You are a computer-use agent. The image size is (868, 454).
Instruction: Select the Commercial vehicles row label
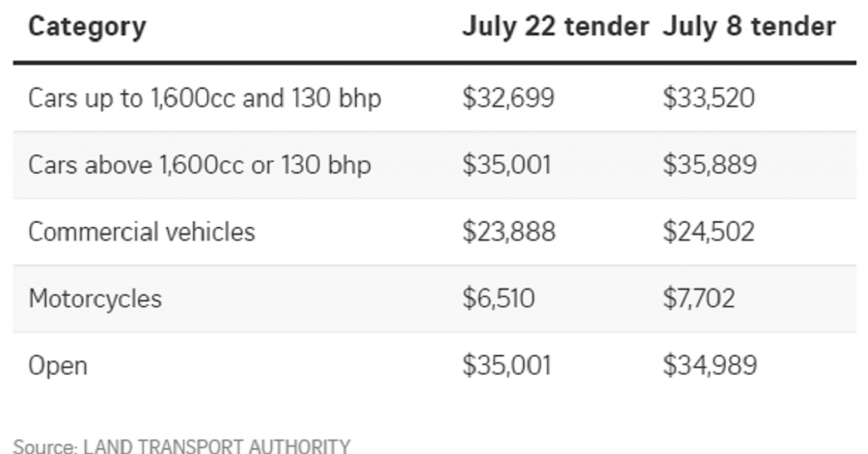[142, 232]
